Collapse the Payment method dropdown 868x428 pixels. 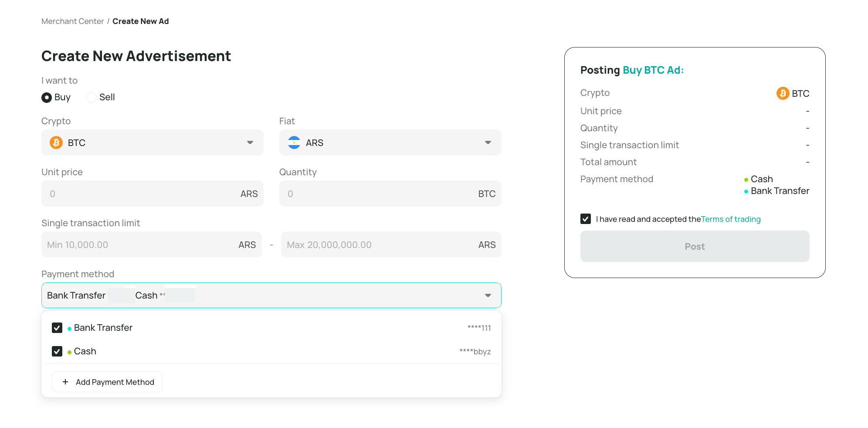click(x=271, y=296)
